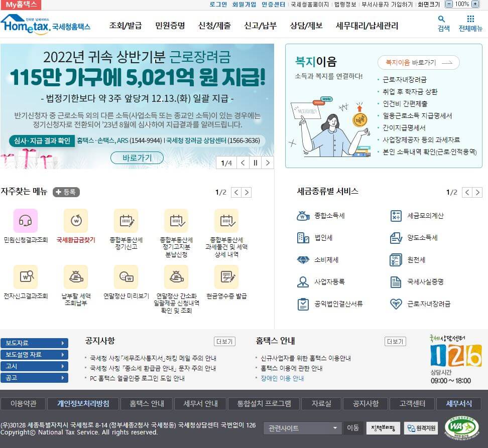This screenshot has height=448, width=488.
Task: Select the 연말정산 미리보기 icon
Action: click(127, 277)
